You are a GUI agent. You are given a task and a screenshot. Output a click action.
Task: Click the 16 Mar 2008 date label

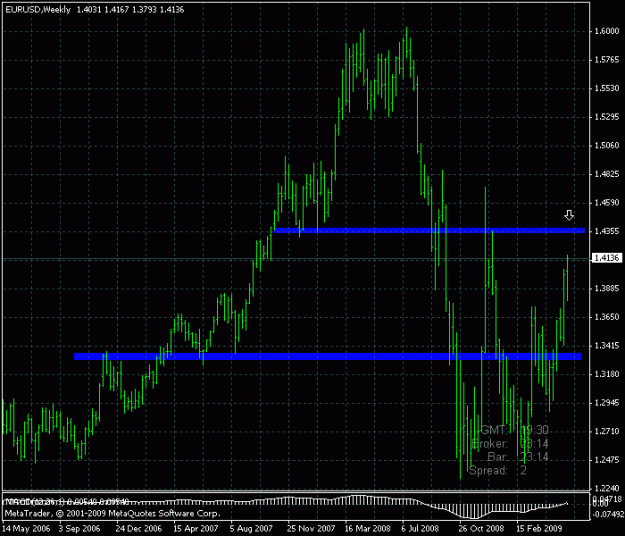pyautogui.click(x=368, y=529)
